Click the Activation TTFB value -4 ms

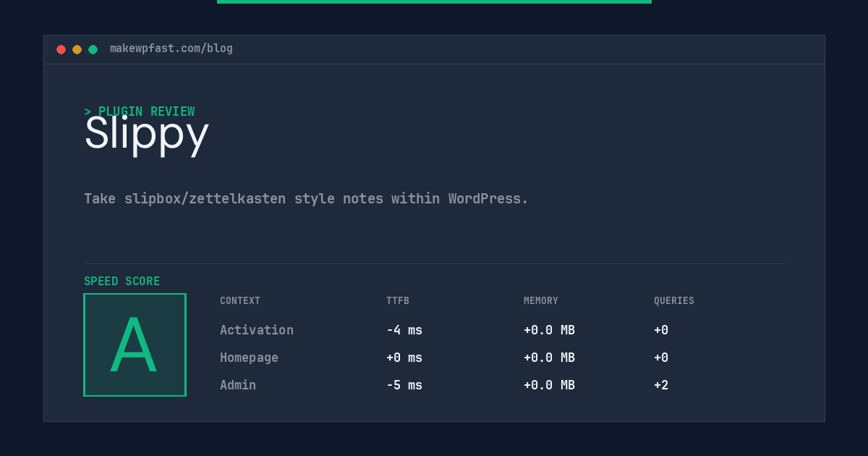[x=404, y=330]
